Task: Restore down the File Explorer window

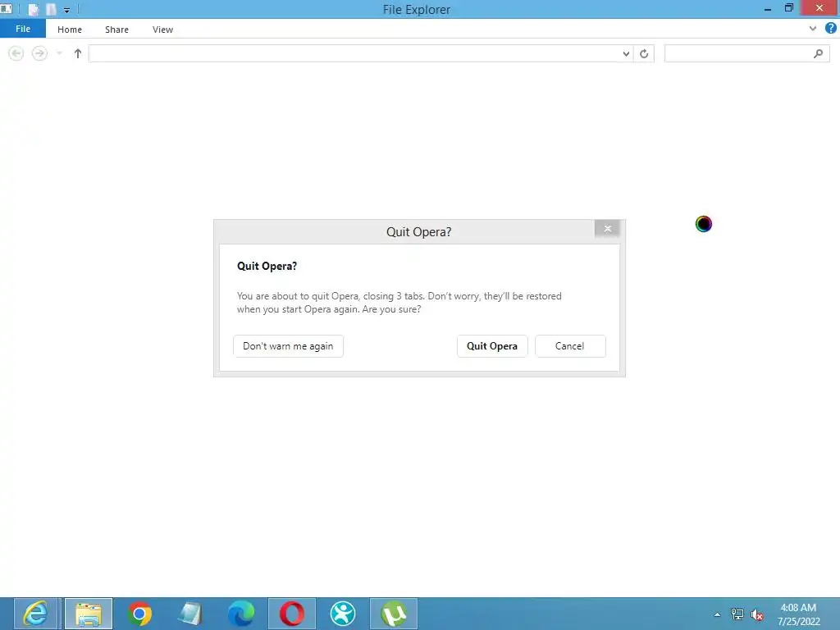Action: [x=788, y=8]
